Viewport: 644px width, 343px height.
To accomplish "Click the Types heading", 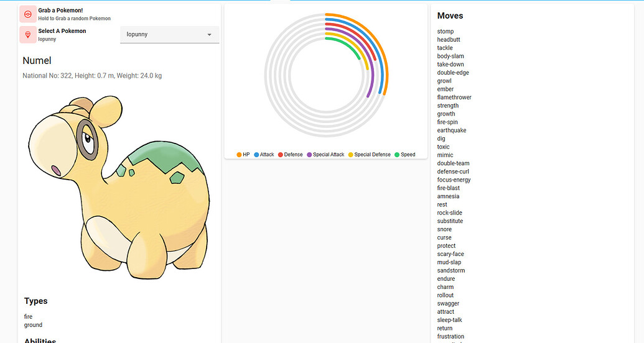I will click(35, 301).
